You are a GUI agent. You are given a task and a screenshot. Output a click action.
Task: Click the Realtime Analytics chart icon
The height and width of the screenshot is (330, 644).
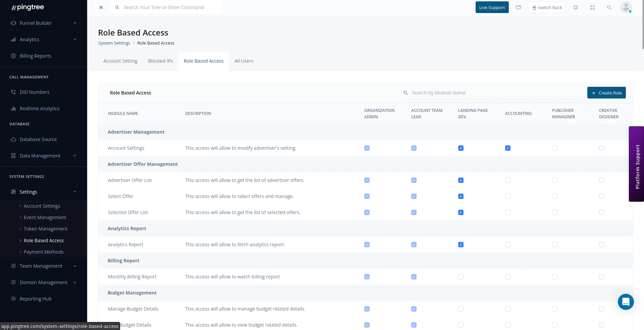coord(13,108)
